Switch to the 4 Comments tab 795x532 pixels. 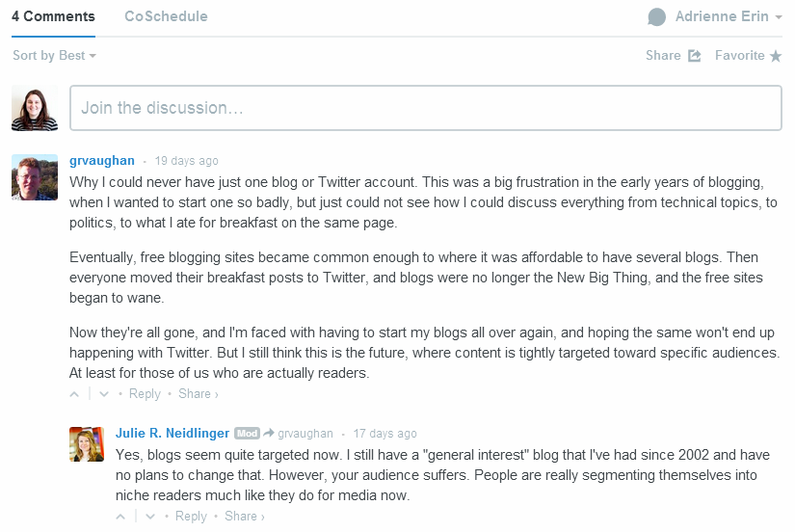(x=53, y=16)
